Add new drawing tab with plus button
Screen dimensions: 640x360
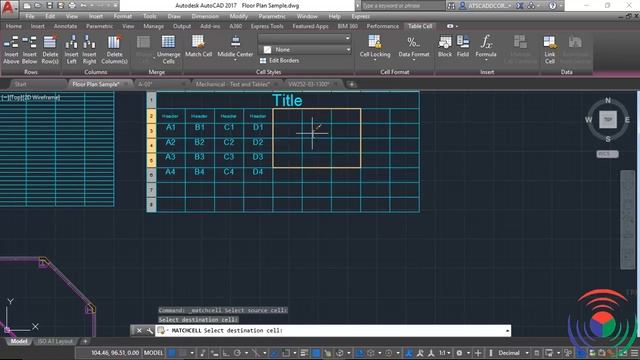click(x=351, y=84)
